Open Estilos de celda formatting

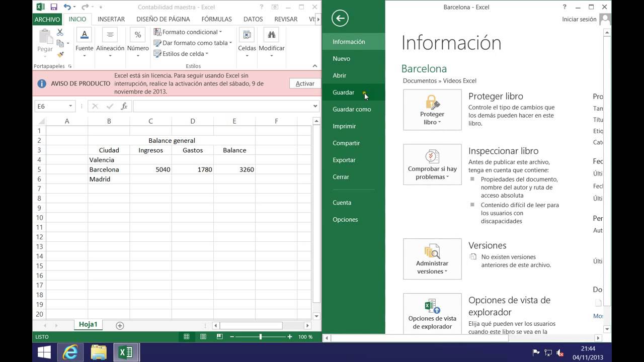[x=157, y=54]
